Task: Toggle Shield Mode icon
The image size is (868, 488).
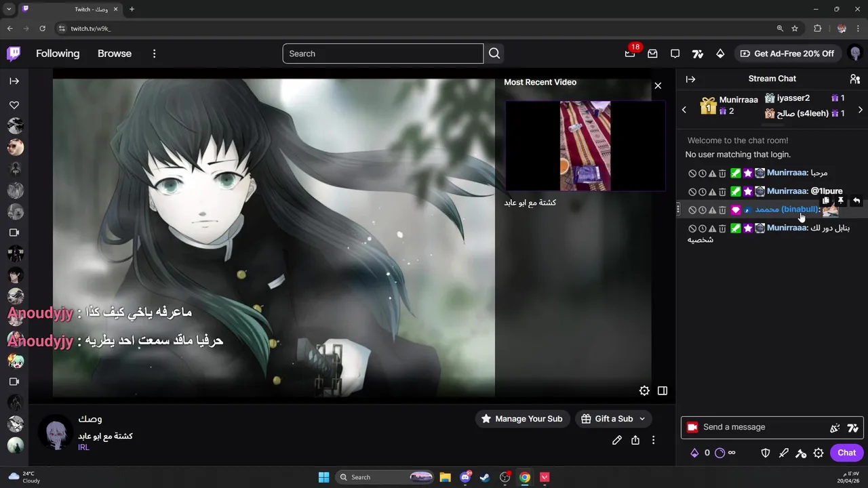Action: (x=766, y=453)
